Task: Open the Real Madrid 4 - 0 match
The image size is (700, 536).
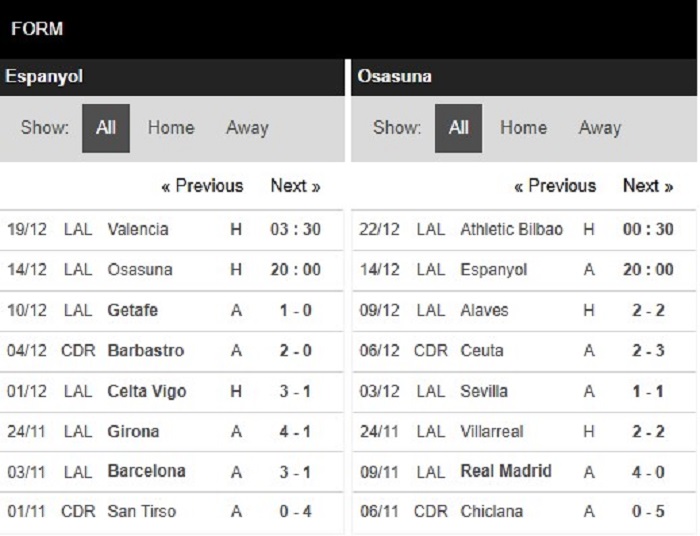Action: tap(524, 472)
